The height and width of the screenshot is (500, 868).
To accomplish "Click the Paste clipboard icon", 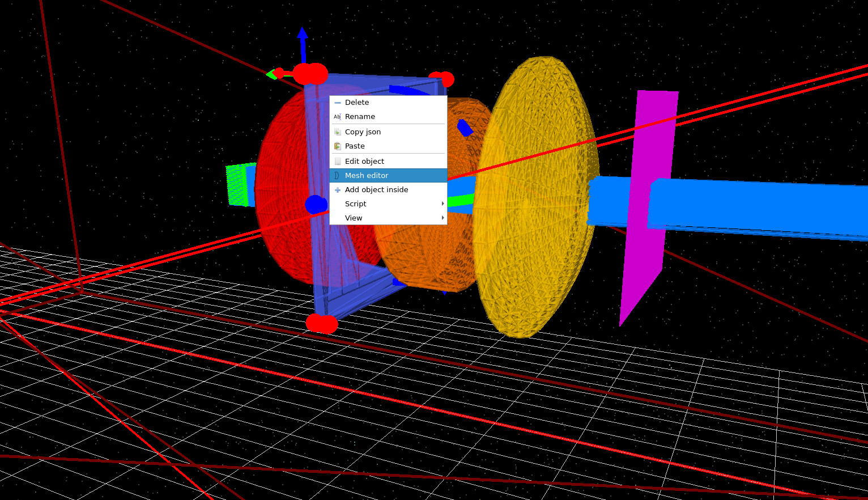I will (x=338, y=146).
